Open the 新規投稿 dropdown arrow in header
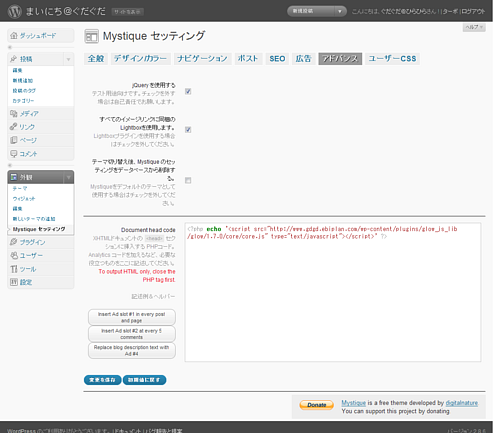500x433 pixels. pyautogui.click(x=340, y=11)
